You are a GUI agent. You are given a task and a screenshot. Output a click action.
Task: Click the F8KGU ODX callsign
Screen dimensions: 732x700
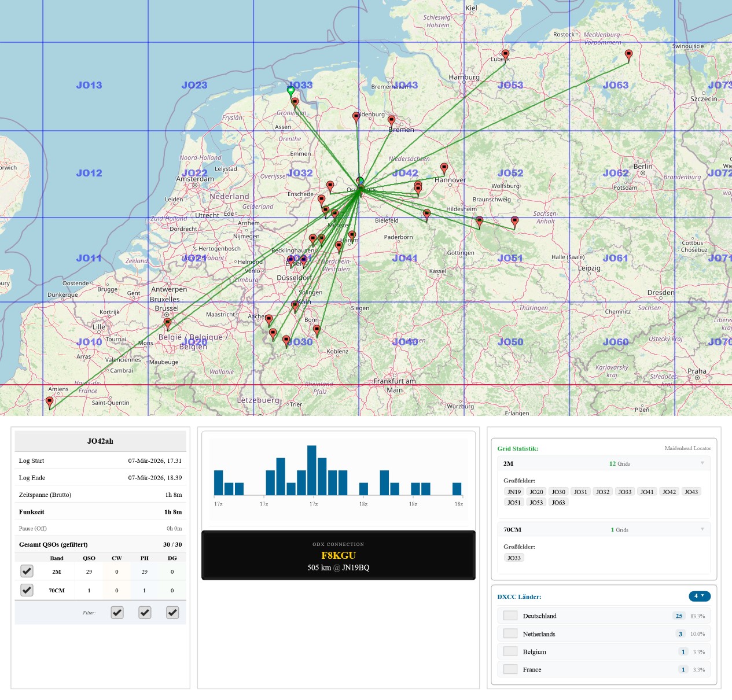point(339,555)
